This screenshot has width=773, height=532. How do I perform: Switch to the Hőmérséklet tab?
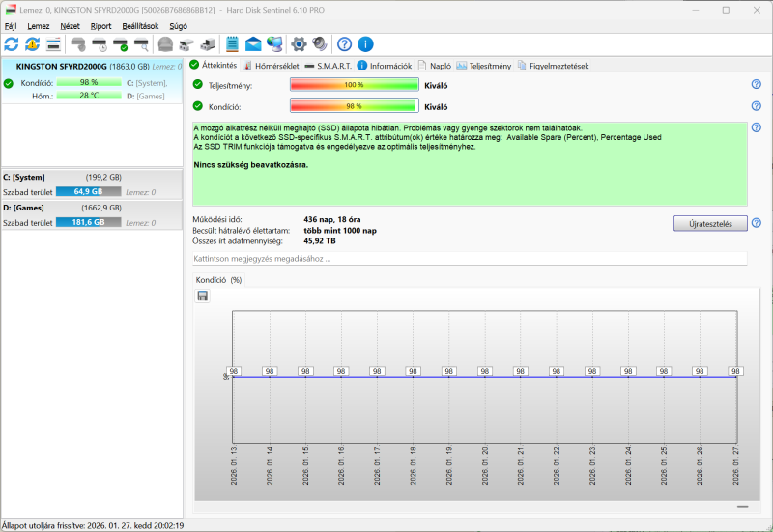tap(272, 66)
